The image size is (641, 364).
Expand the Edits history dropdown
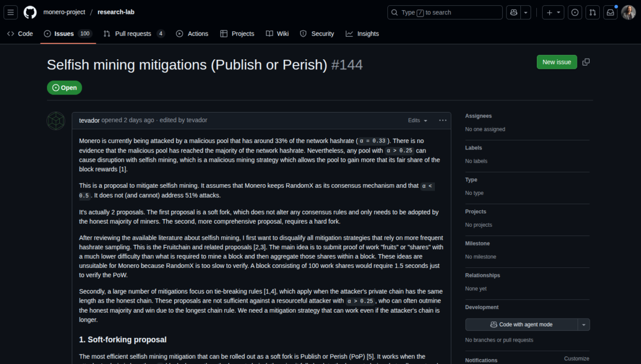(x=418, y=121)
